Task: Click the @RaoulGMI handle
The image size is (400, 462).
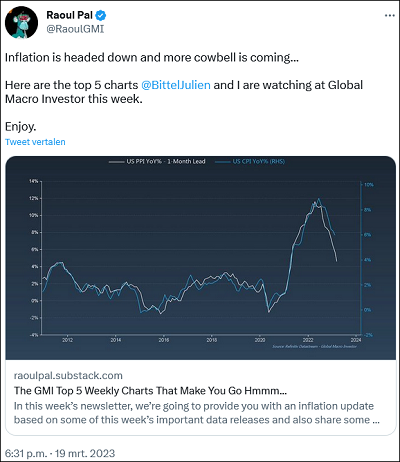Action: [75, 29]
